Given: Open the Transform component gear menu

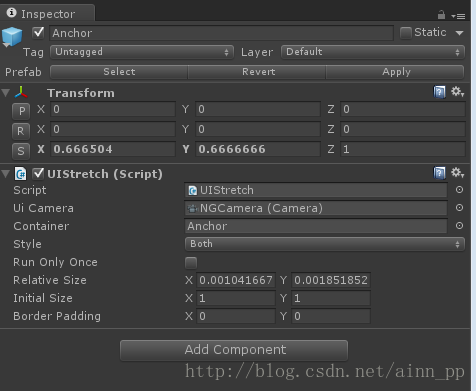Looking at the screenshot, I should pos(457,92).
